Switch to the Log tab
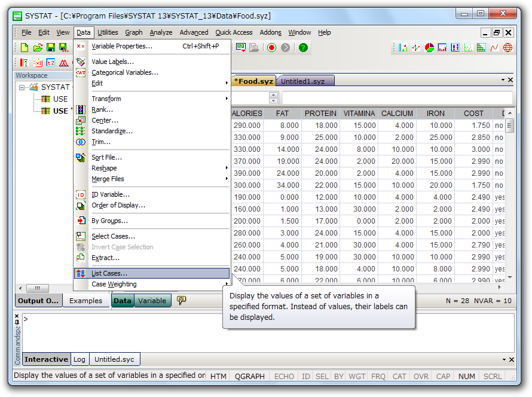The width and height of the screenshot is (532, 397). coord(80,359)
